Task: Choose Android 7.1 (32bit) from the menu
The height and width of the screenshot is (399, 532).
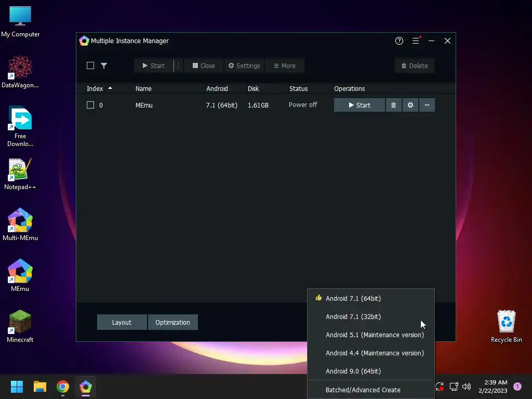Action: click(x=371, y=316)
